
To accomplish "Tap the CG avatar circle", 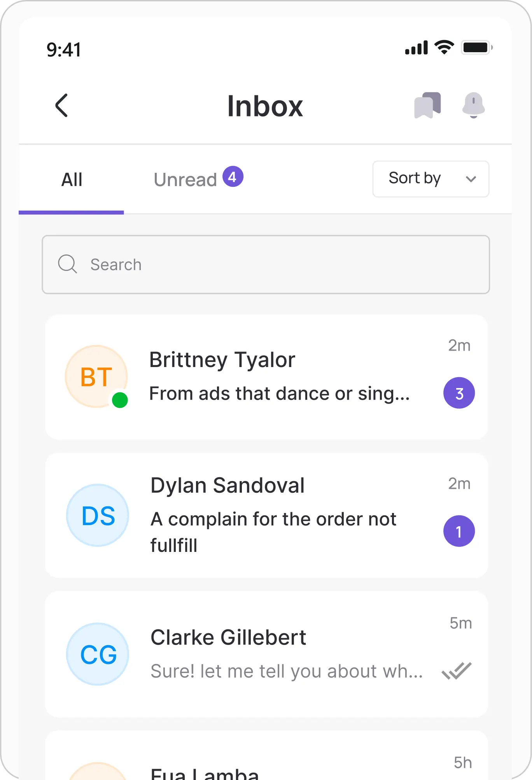I will [98, 654].
